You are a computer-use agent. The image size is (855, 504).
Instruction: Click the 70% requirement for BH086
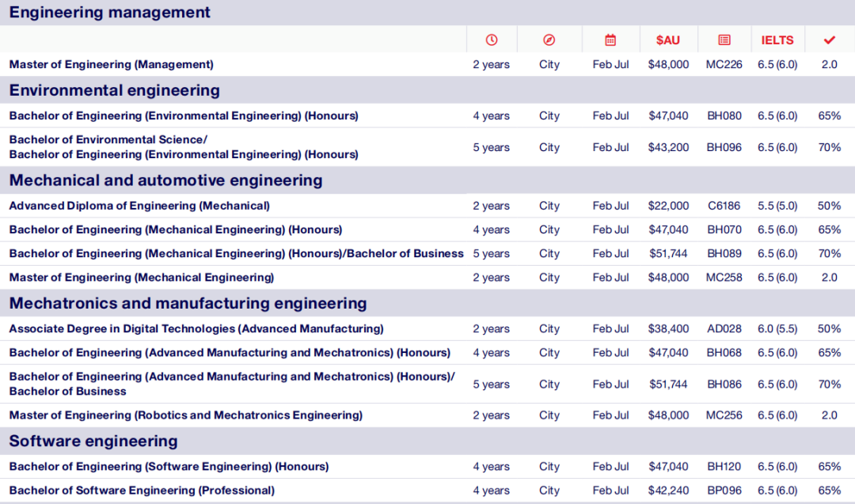[830, 384]
